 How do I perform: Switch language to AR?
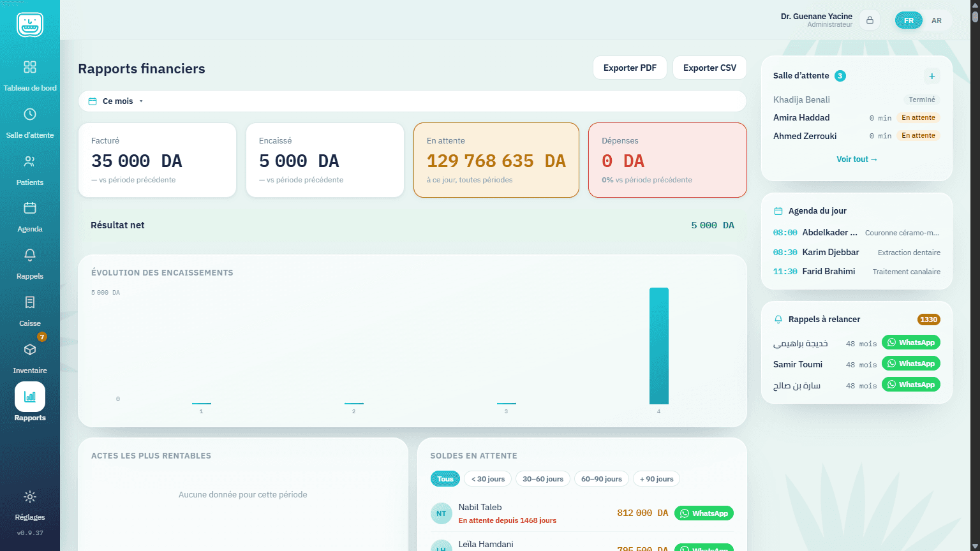[937, 20]
